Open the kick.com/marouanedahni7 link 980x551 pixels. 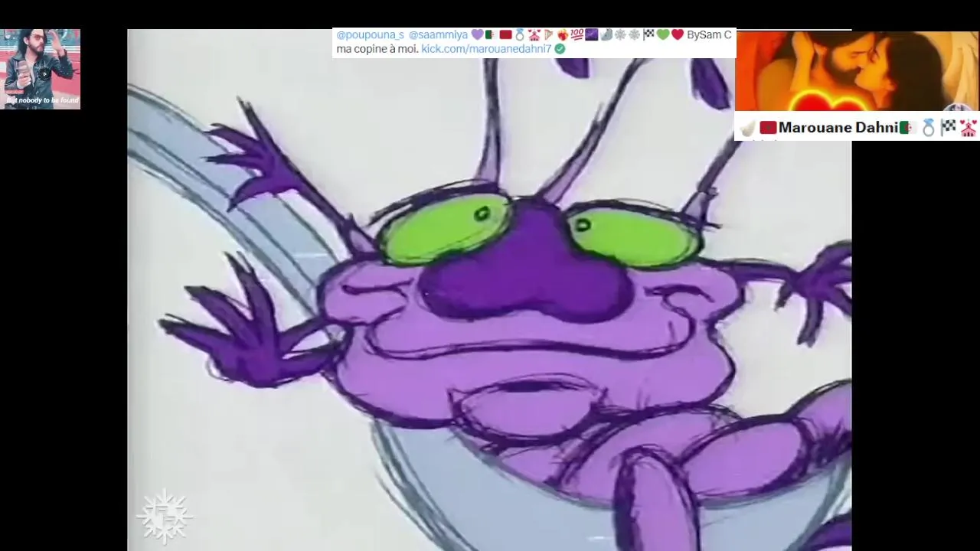[x=486, y=49]
